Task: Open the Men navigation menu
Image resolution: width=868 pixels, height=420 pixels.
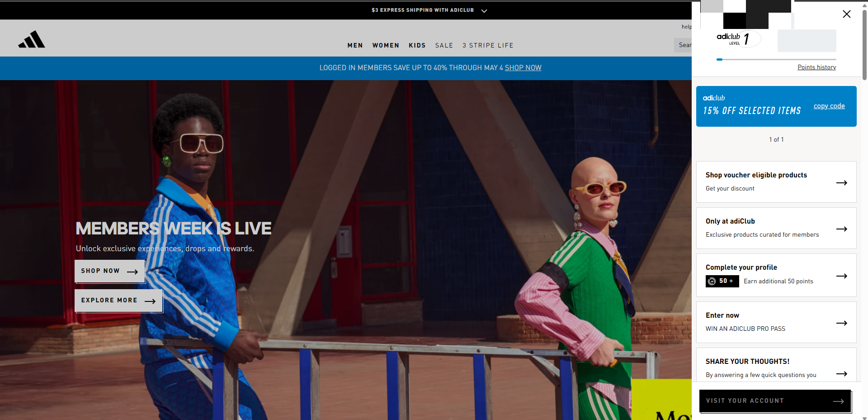Action: [x=355, y=45]
